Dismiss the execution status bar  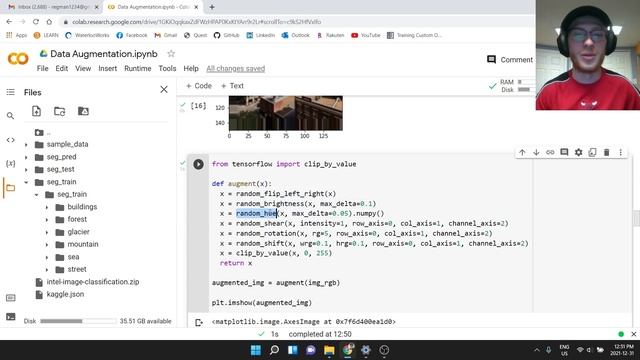click(633, 334)
